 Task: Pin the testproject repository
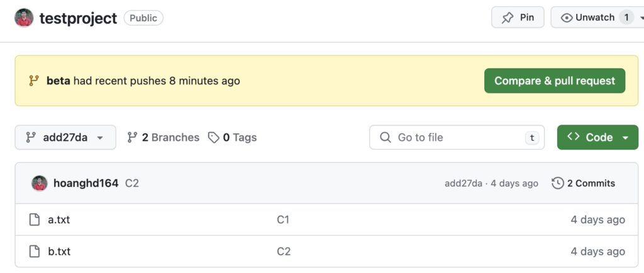(518, 18)
